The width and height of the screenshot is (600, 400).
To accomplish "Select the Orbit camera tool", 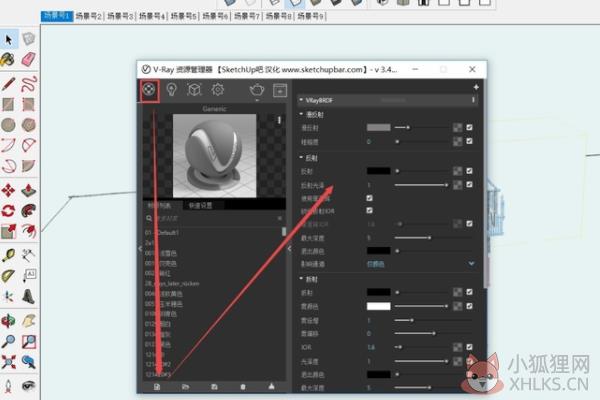I will click(x=8, y=321).
